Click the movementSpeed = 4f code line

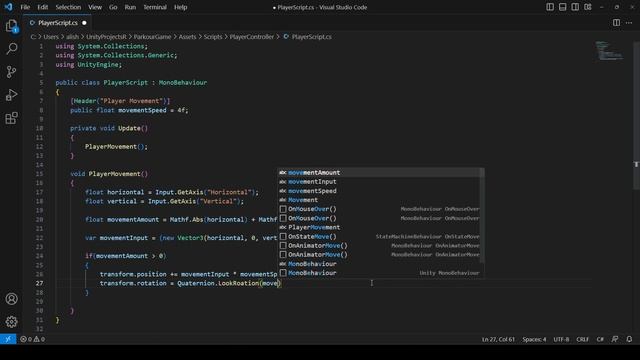tap(129, 110)
